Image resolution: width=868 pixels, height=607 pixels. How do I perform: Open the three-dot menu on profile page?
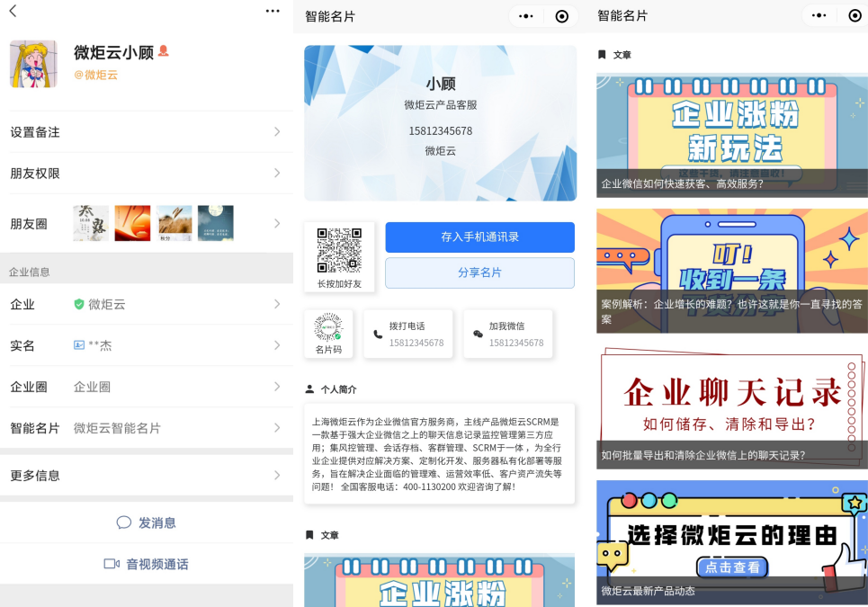pyautogui.click(x=273, y=11)
